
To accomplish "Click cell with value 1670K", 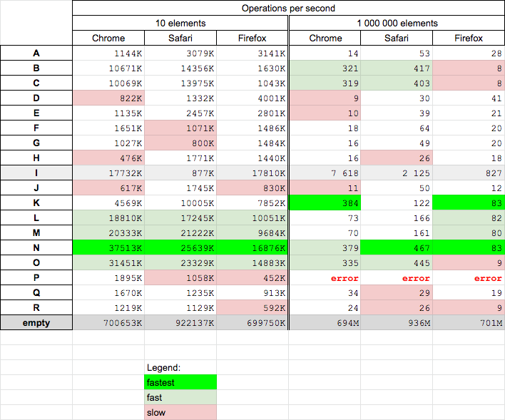I will click(x=108, y=292).
